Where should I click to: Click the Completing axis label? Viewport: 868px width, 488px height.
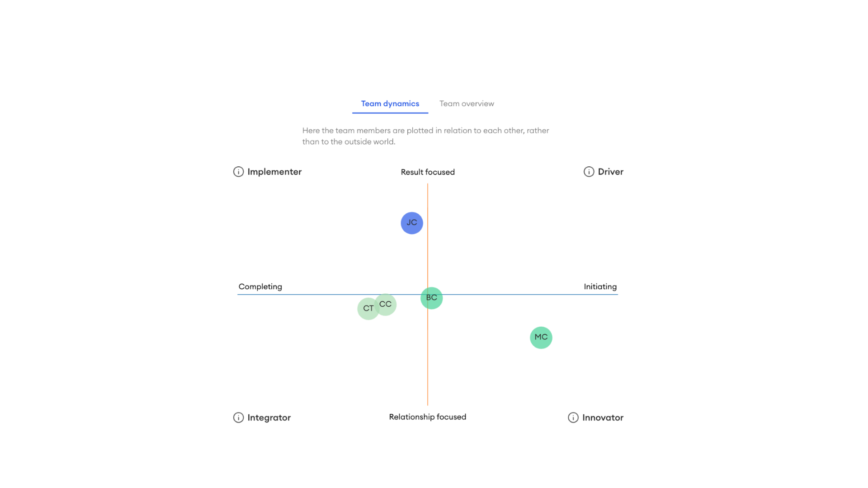(x=260, y=286)
